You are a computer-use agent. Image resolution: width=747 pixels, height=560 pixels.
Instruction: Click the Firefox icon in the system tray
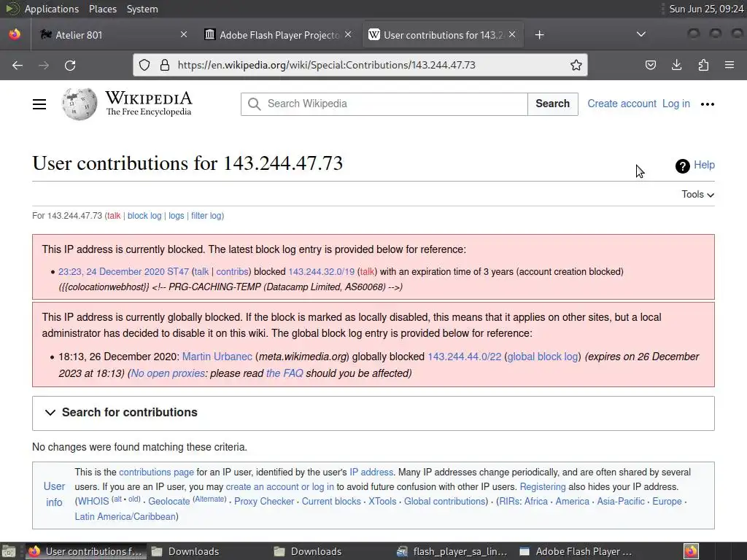click(692, 551)
